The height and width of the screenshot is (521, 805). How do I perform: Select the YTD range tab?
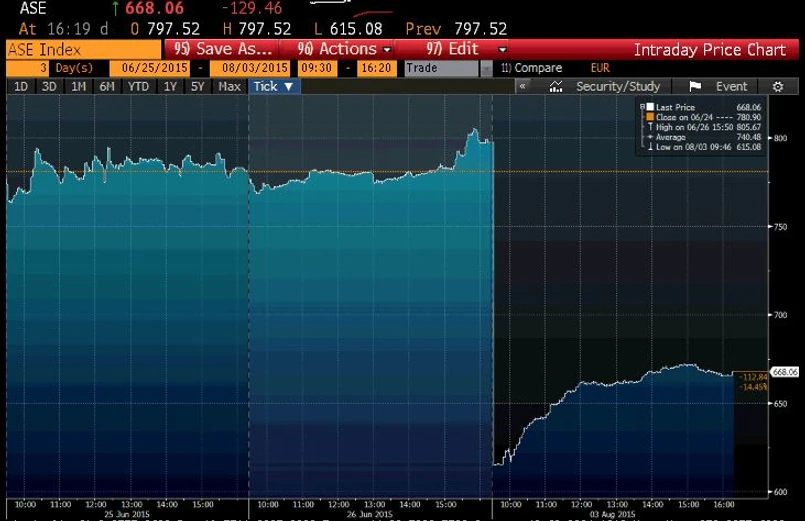138,87
